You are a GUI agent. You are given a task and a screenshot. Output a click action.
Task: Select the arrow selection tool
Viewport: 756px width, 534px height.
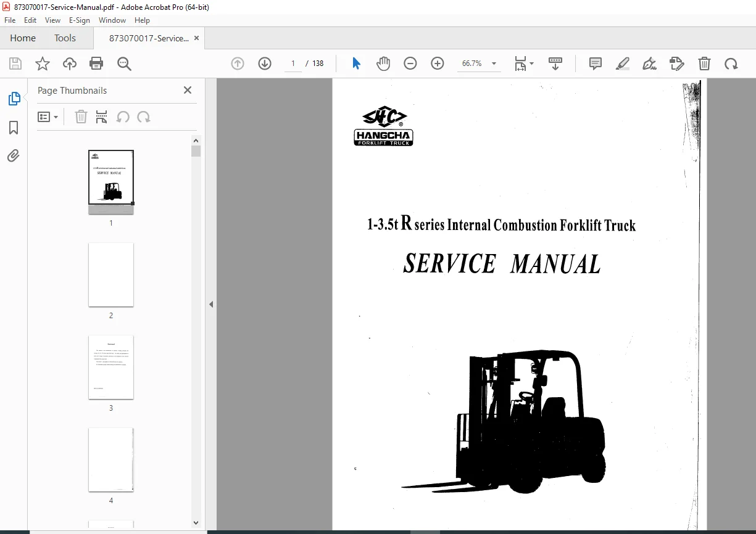tap(356, 64)
